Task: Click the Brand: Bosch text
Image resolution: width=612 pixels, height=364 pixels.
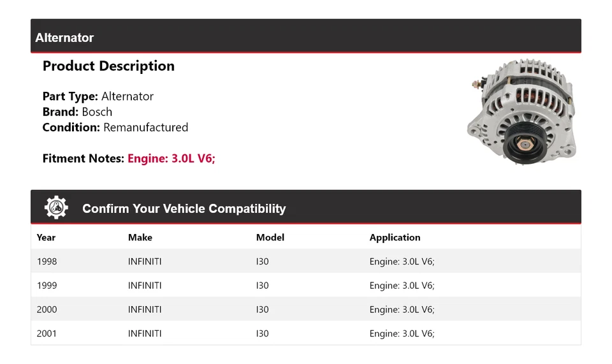Action: (x=77, y=112)
